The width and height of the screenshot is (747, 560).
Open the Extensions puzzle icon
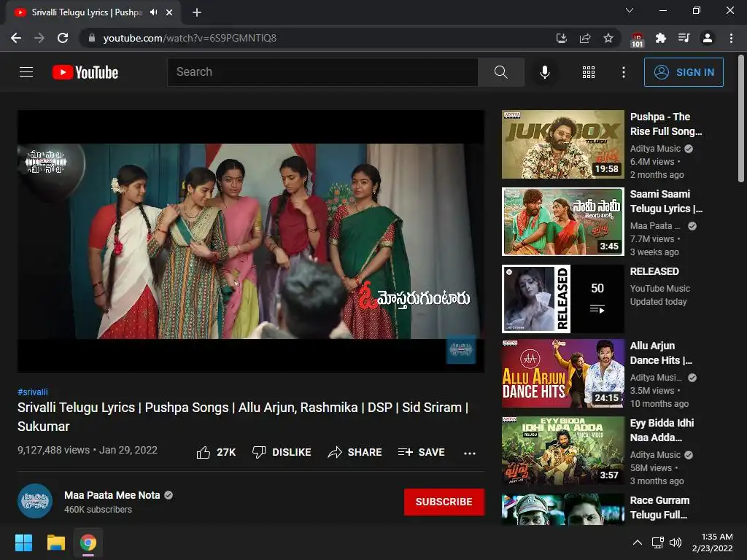660,38
